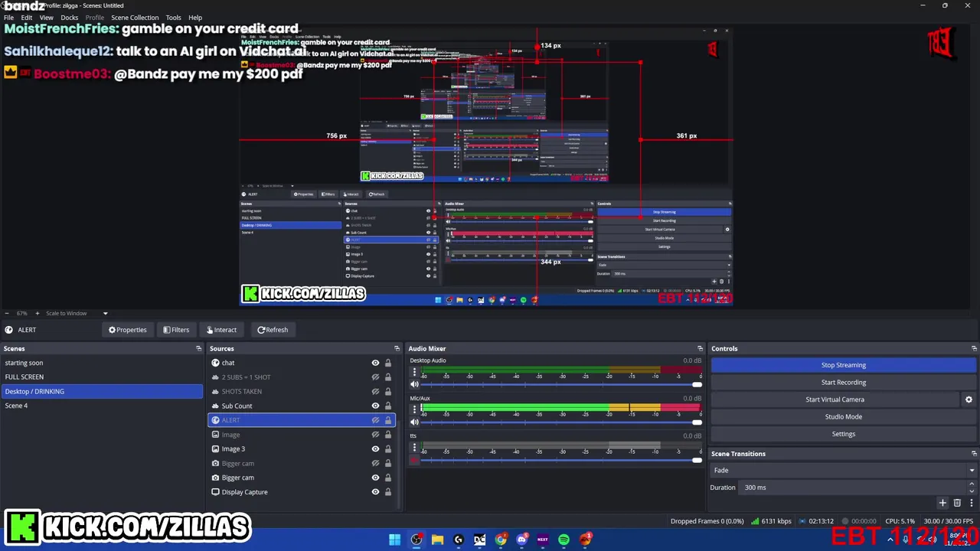The height and width of the screenshot is (551, 980).
Task: Open source Filters dialog
Action: (x=175, y=330)
